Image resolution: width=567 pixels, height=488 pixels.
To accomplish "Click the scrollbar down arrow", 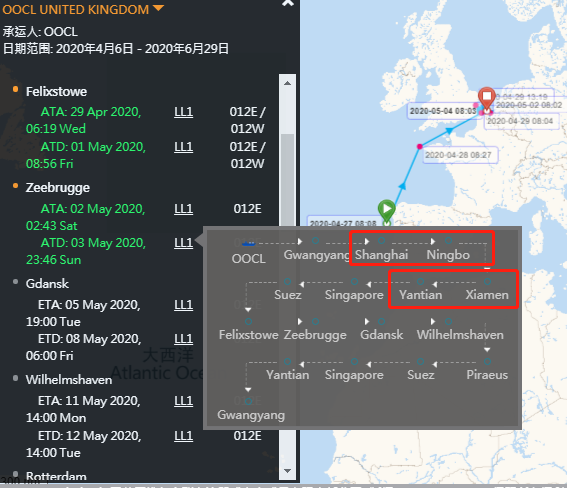I will point(287,471).
